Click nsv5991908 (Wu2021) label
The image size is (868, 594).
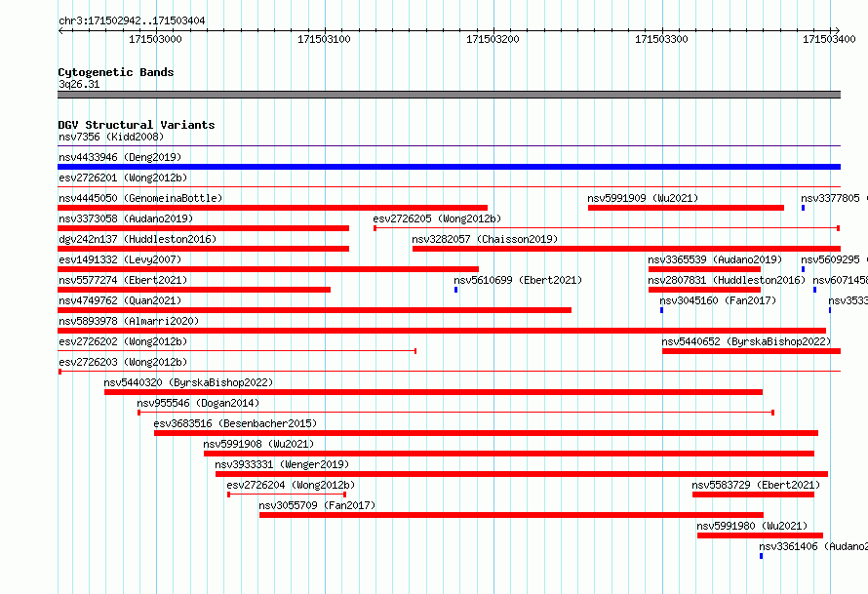pos(258,444)
